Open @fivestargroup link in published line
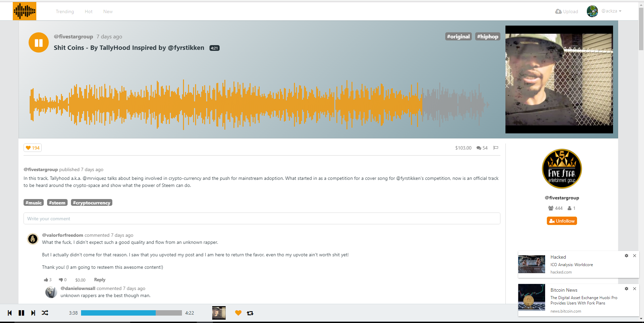Image resolution: width=644 pixels, height=323 pixels. (41, 169)
